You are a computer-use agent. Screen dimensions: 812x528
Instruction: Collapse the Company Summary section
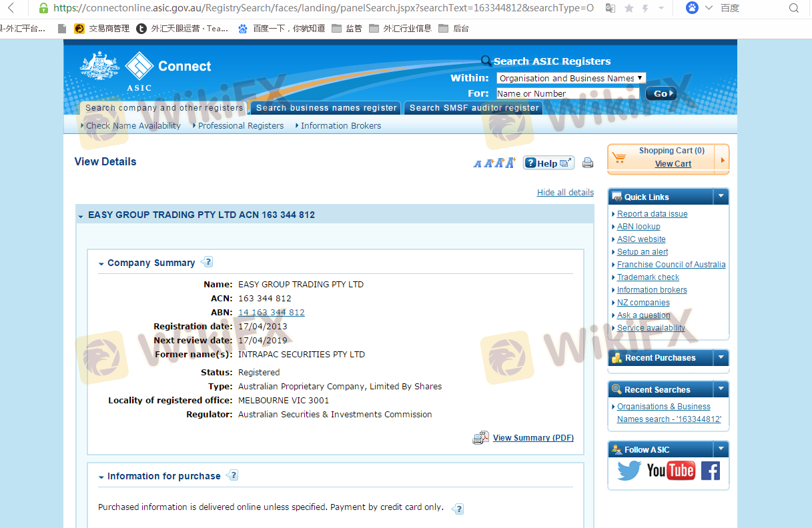point(101,264)
